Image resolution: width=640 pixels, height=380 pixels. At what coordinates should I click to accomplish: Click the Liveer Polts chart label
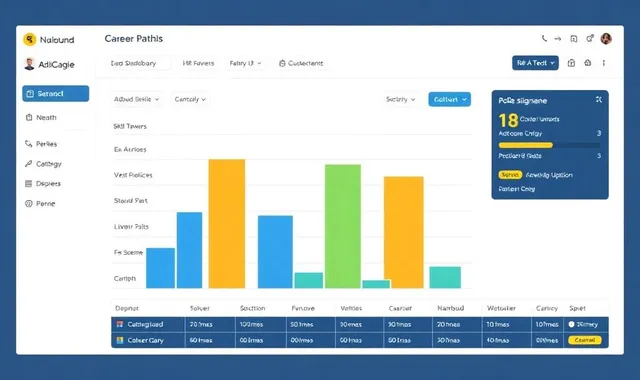[x=131, y=227]
